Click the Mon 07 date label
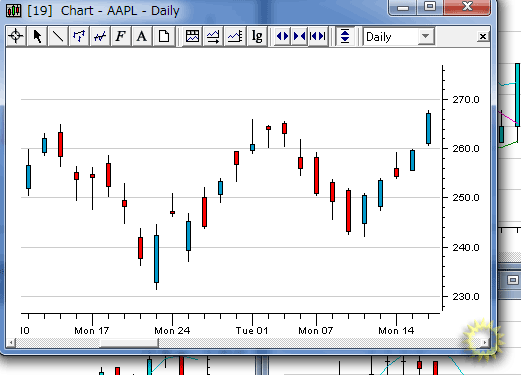Viewport: 521px width, 375px height. click(315, 331)
